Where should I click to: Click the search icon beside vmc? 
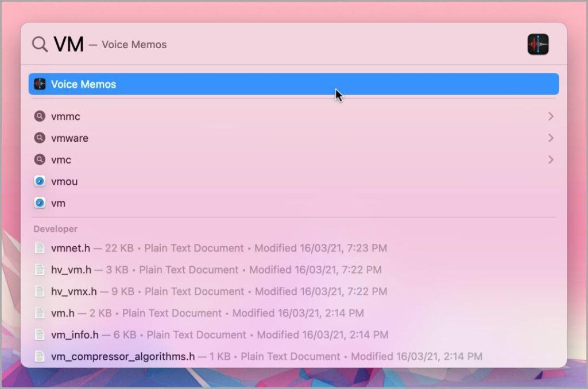40,160
